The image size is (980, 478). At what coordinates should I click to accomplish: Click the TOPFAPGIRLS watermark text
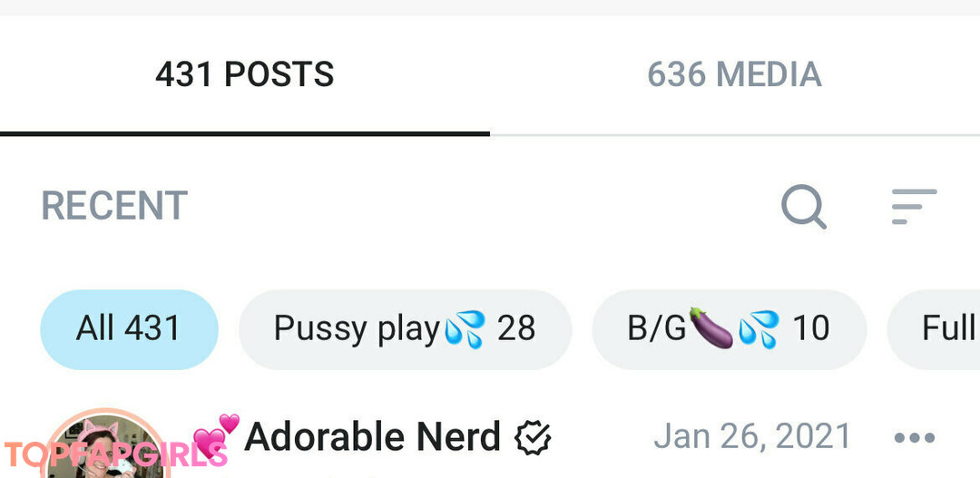pyautogui.click(x=116, y=455)
